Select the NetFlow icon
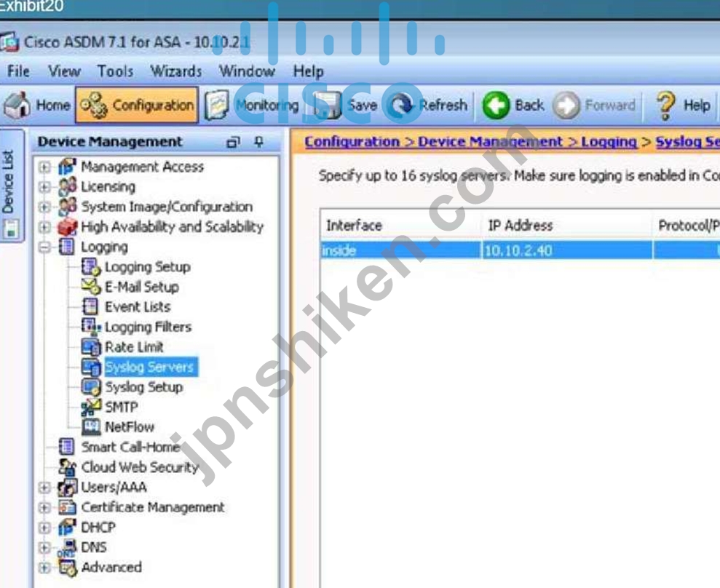Screen dimensions: 720x588 (90, 427)
